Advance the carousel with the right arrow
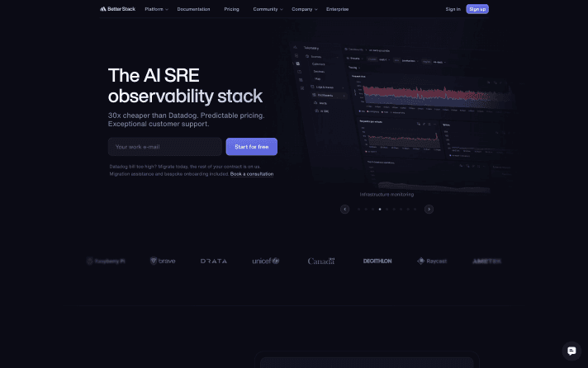The image size is (588, 368). [429, 209]
